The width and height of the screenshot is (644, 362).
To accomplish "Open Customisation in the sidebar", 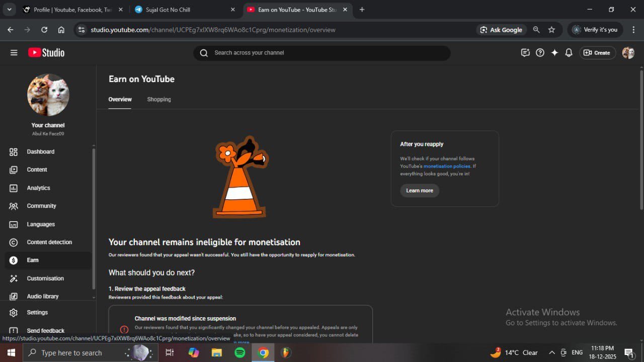I will (x=45, y=278).
